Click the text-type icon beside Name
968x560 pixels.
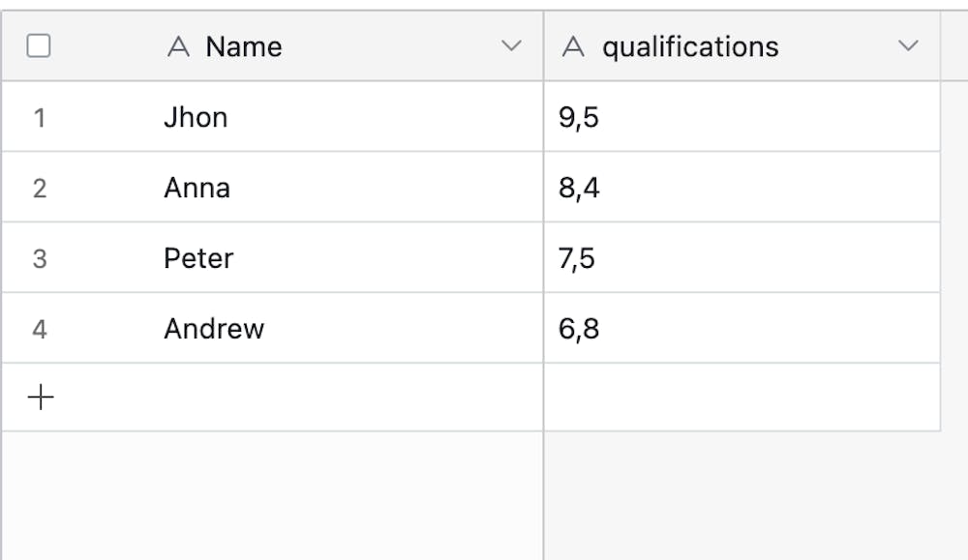click(178, 46)
